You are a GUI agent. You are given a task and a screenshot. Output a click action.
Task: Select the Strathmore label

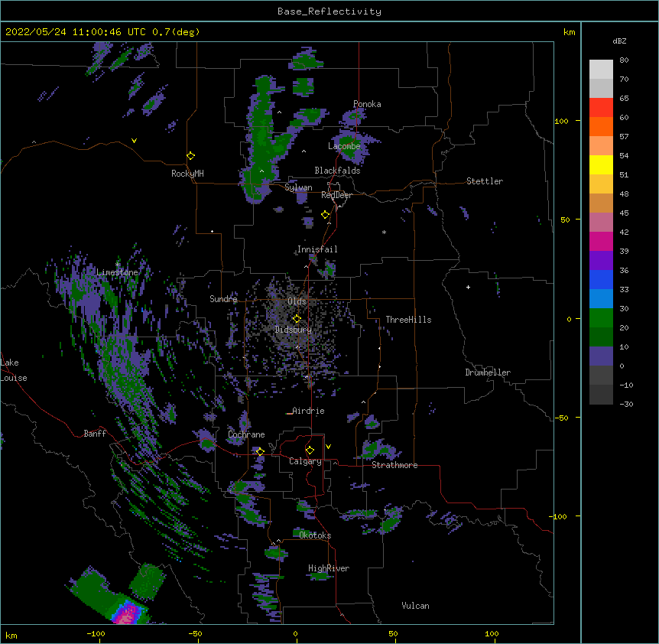point(394,465)
